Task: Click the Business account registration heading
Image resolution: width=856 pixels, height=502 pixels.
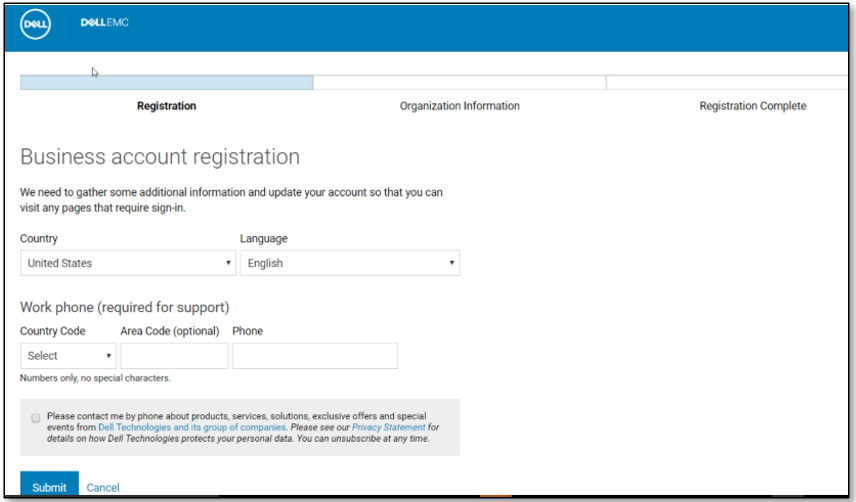Action: click(160, 157)
